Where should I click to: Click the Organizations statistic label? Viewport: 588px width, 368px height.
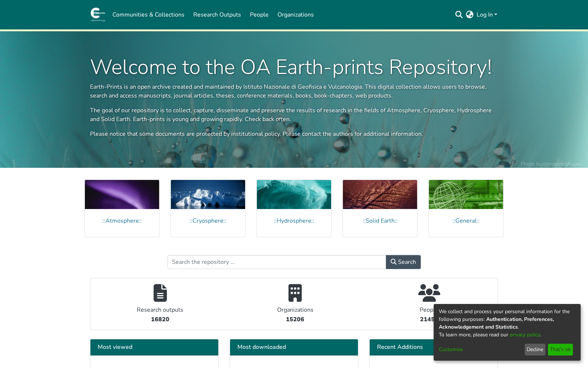click(x=295, y=310)
